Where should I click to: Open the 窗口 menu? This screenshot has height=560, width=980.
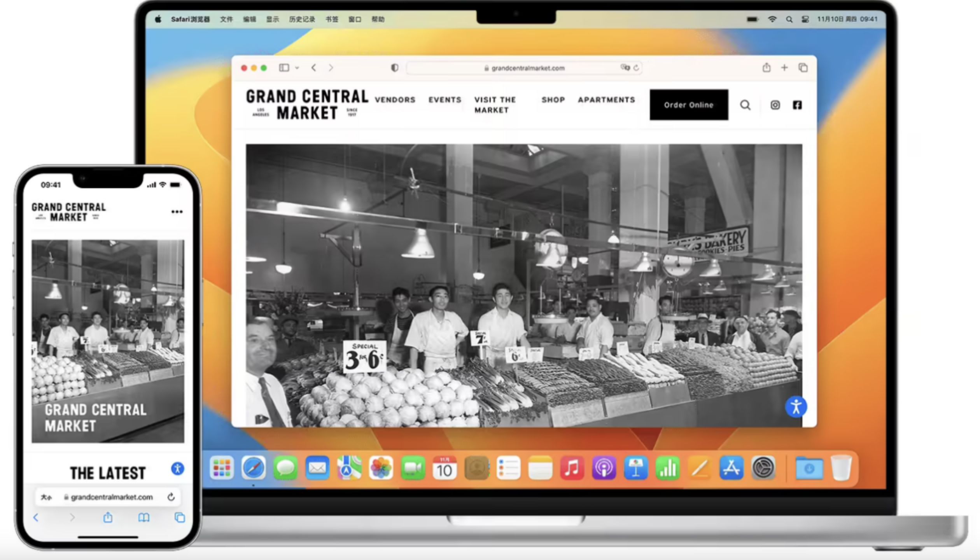click(355, 19)
